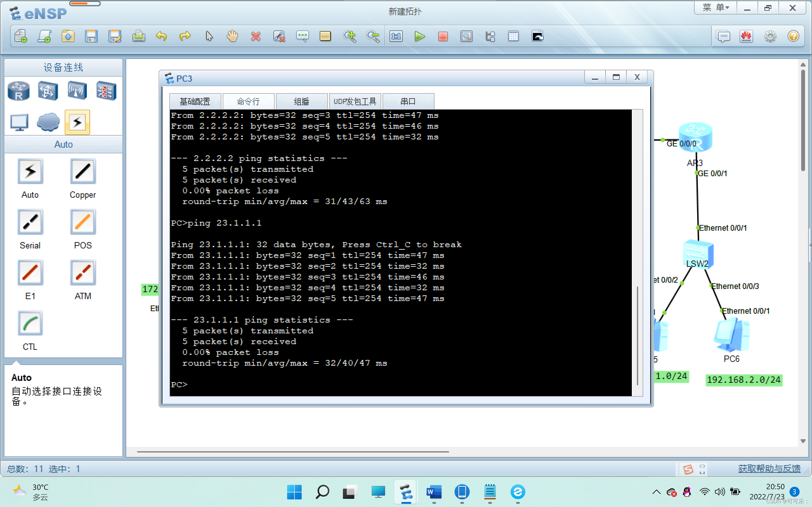Select the router device icon
The width and height of the screenshot is (812, 507).
coord(18,91)
